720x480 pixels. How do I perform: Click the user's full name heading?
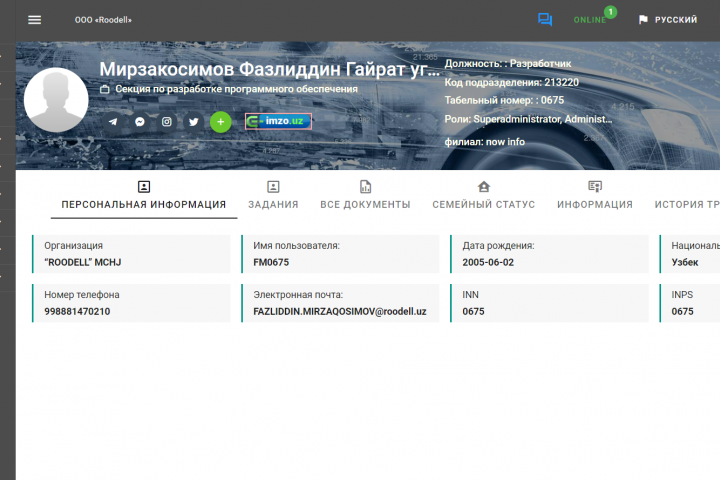coord(270,69)
